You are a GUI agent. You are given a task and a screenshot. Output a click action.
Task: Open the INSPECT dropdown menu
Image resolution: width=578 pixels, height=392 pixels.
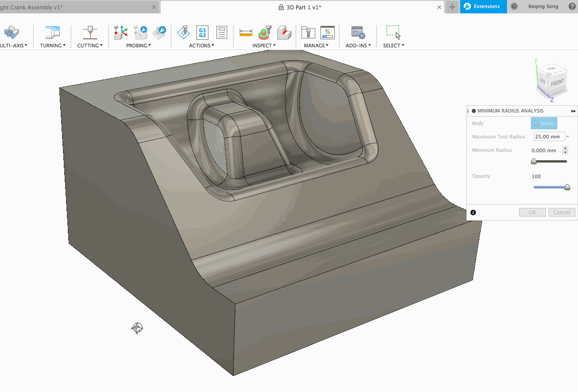click(x=264, y=46)
